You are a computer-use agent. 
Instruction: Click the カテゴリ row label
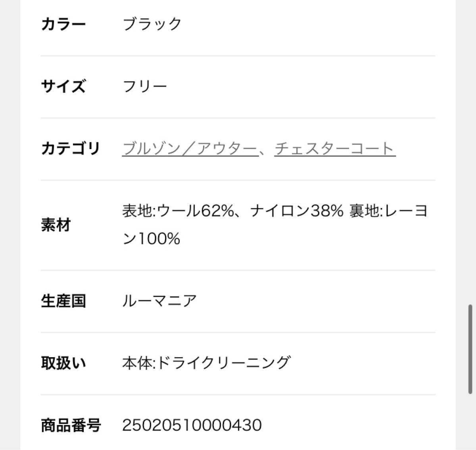71,149
